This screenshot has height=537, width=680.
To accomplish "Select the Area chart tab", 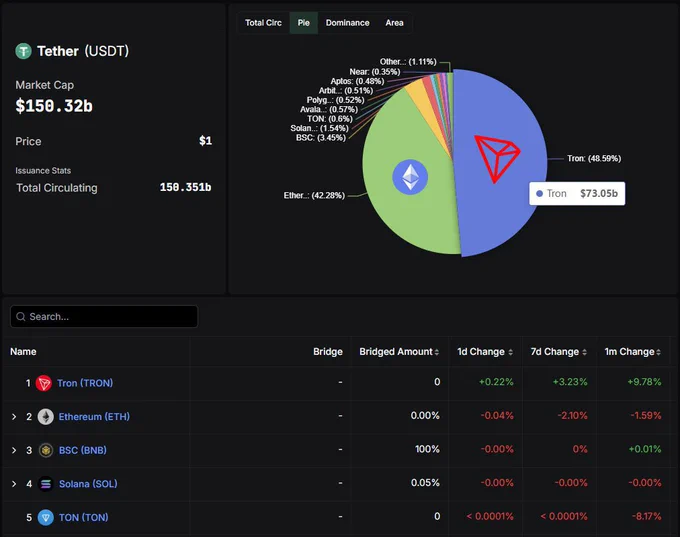I will [394, 23].
